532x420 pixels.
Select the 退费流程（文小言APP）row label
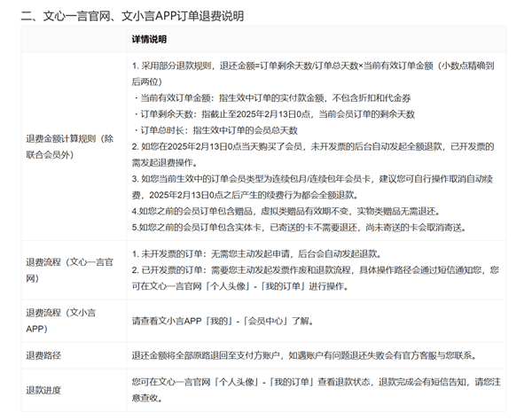click(x=60, y=321)
